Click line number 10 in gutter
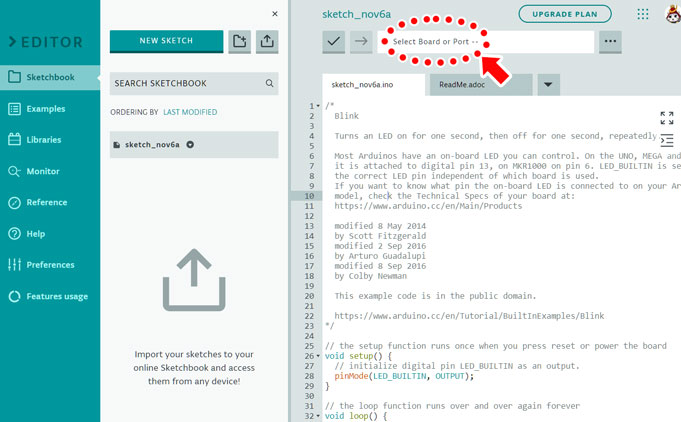Screen dimensions: 681x422 point(309,196)
